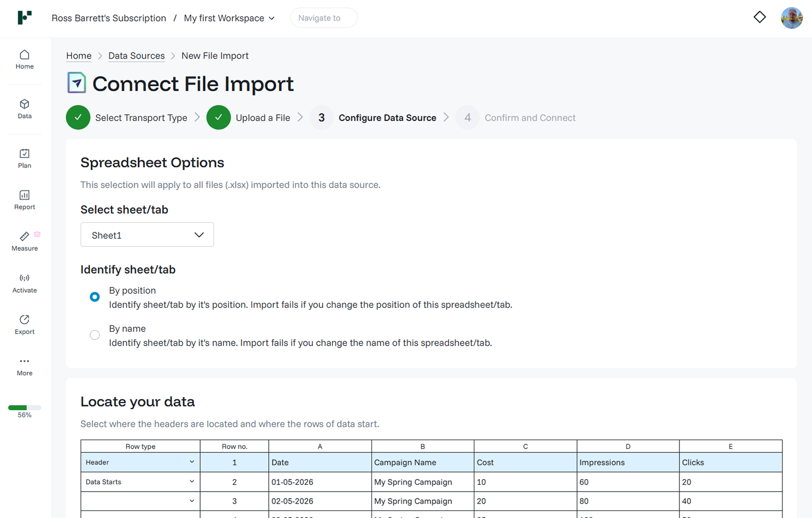812x518 pixels.
Task: Click the Cost header cell
Action: (525, 462)
